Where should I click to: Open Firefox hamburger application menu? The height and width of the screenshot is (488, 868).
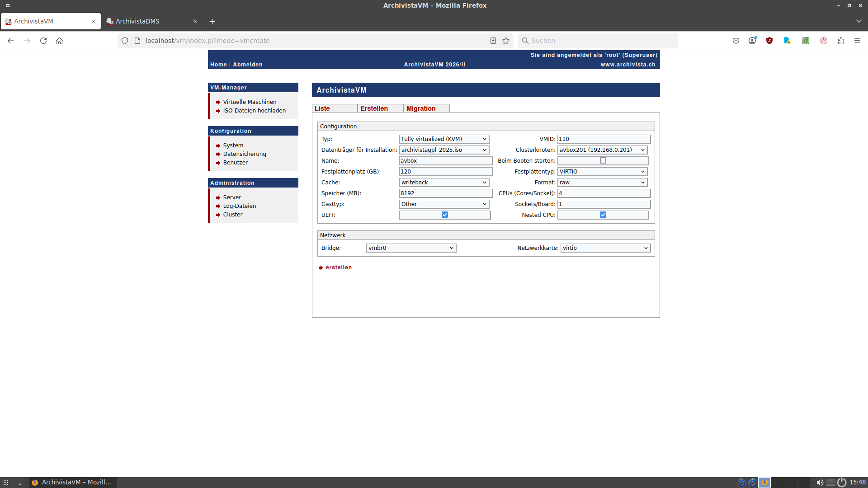click(857, 41)
